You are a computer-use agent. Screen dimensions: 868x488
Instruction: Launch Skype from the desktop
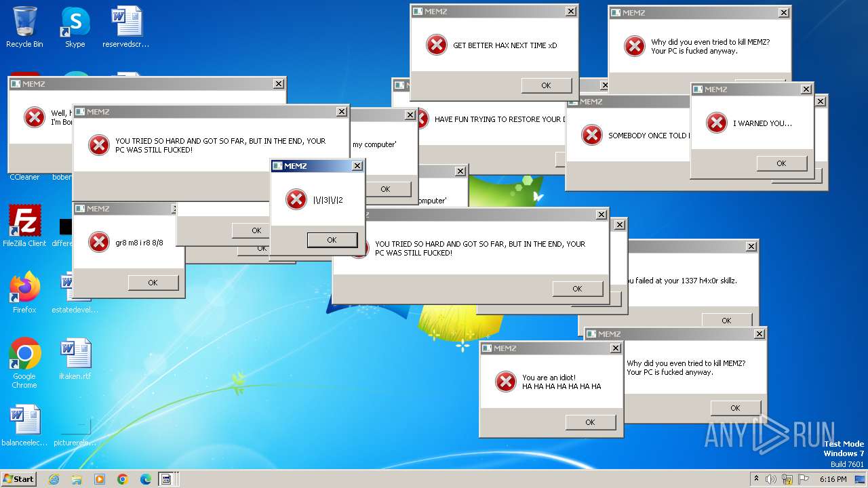click(75, 27)
